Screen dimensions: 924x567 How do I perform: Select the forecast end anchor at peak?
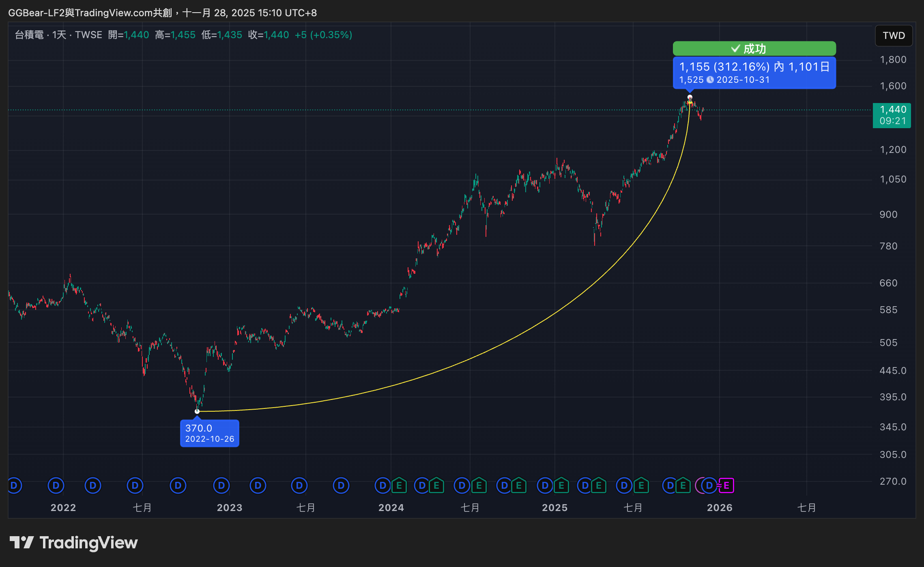(690, 97)
